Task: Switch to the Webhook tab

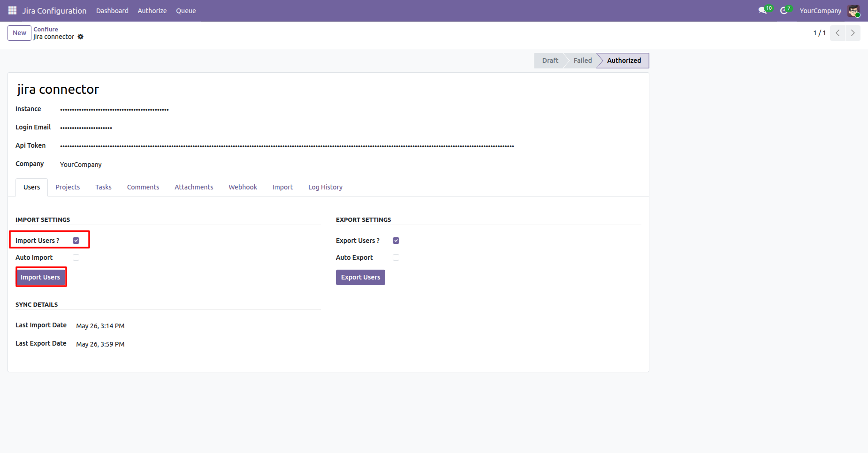Action: pos(243,187)
